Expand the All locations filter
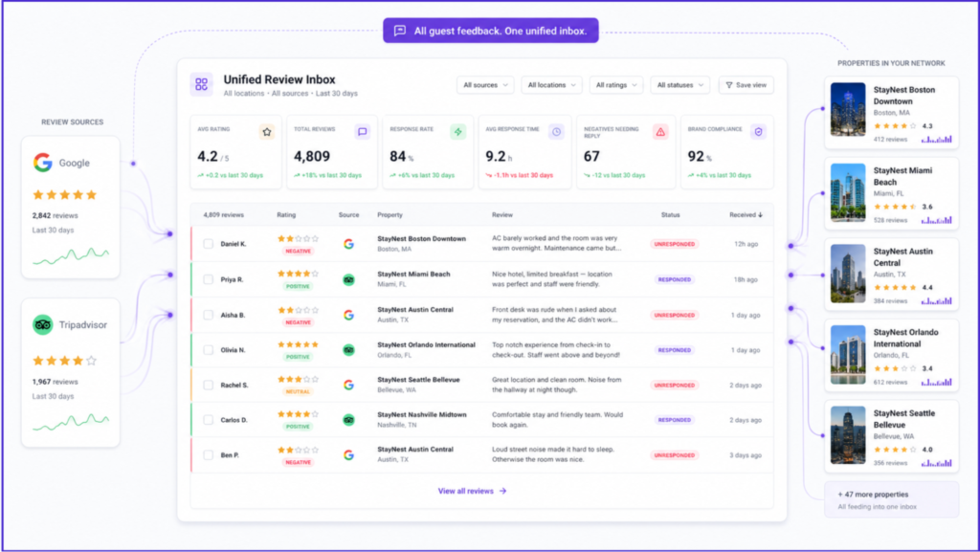 point(552,85)
